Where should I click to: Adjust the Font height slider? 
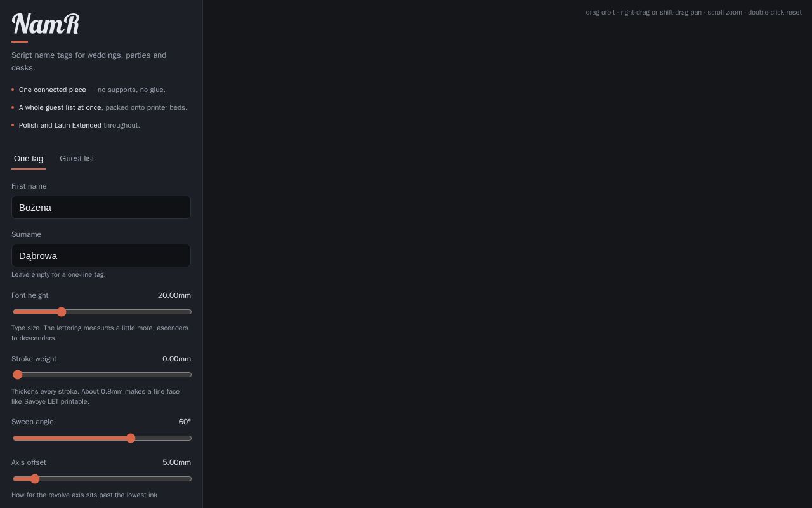pyautogui.click(x=102, y=312)
